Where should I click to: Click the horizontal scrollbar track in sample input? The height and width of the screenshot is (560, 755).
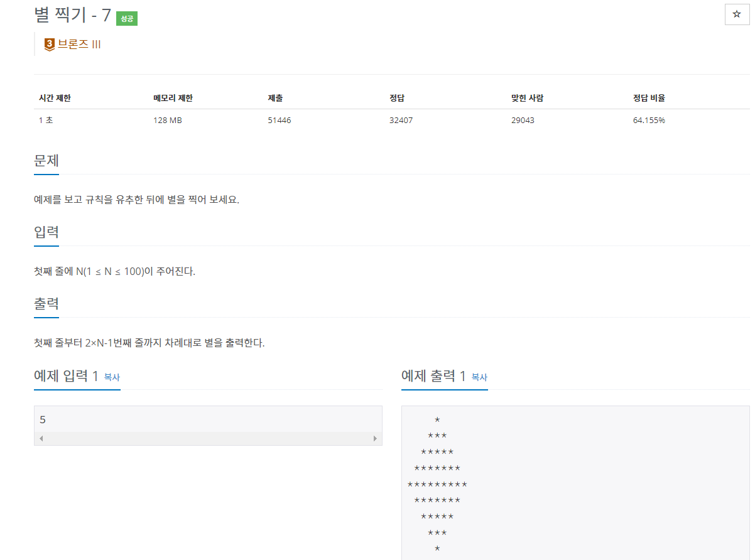click(208, 438)
